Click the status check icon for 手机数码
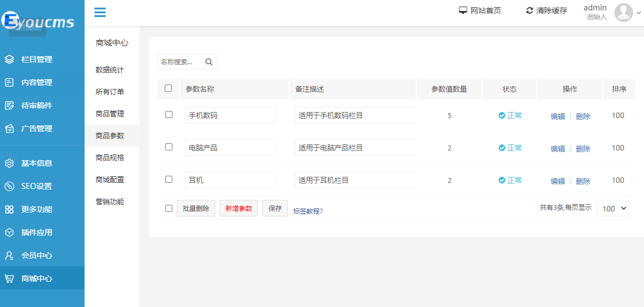Viewport: 644px width, 307px height. click(x=501, y=115)
